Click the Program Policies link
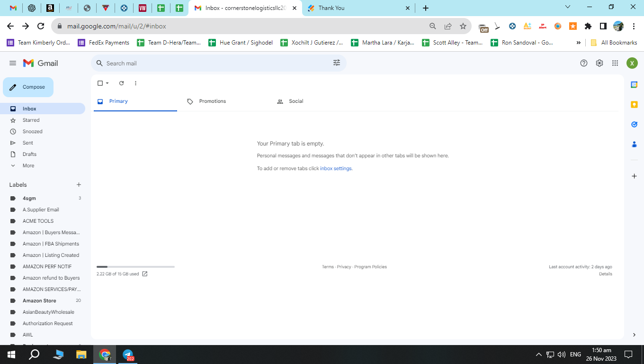 coord(370,267)
